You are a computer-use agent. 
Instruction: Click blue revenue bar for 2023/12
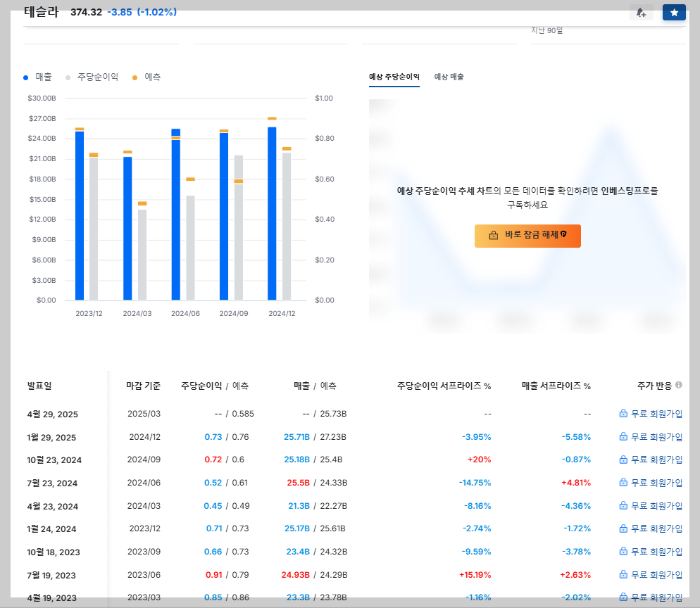[x=80, y=215]
